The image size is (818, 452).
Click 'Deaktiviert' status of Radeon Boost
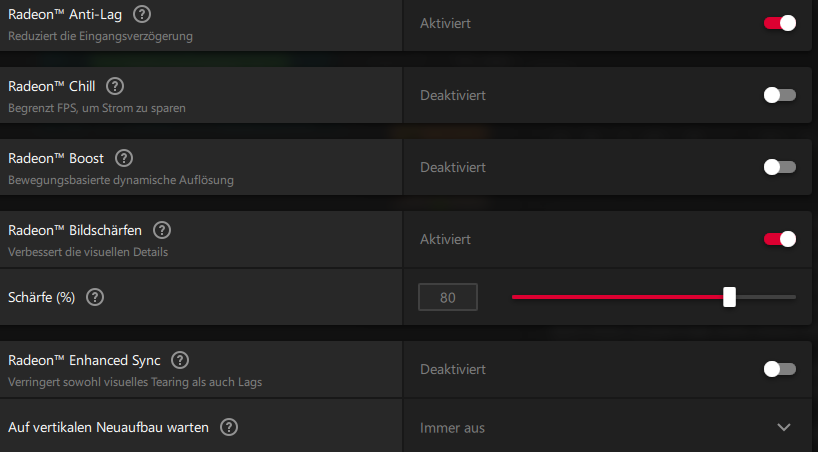pos(453,168)
